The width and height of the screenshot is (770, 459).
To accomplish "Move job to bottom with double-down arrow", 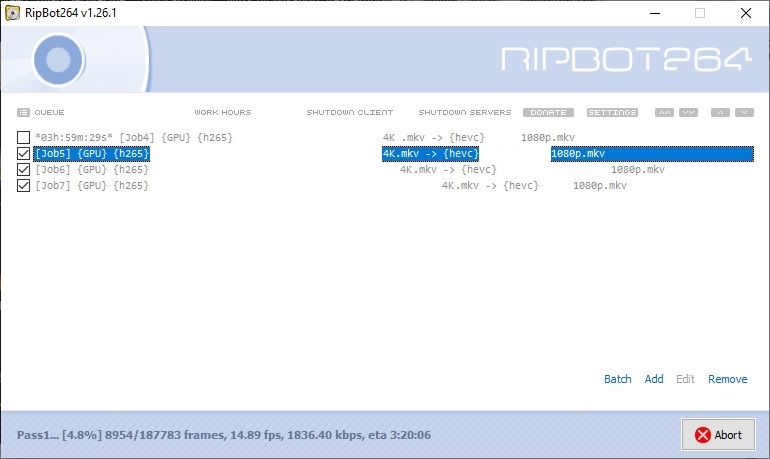I will click(688, 112).
